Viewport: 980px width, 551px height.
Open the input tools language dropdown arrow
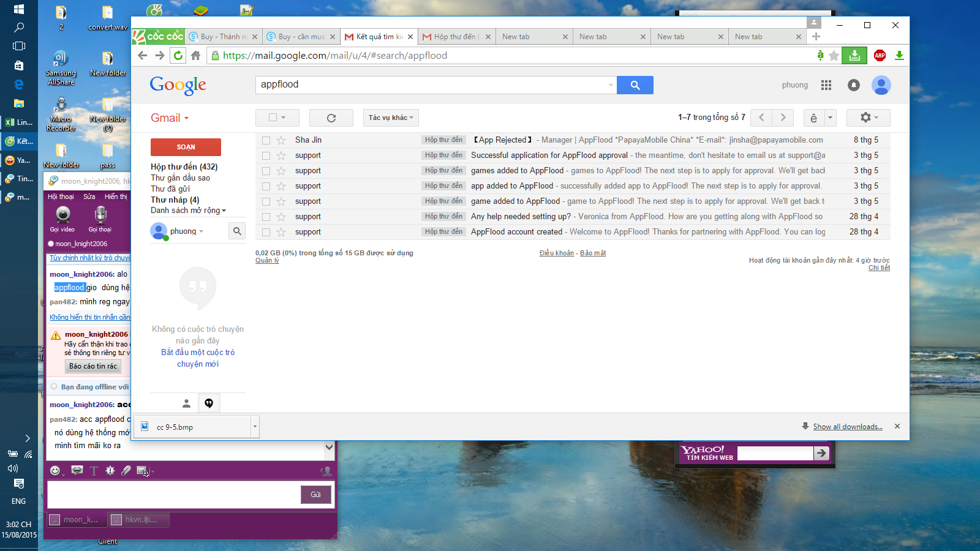pyautogui.click(x=830, y=118)
